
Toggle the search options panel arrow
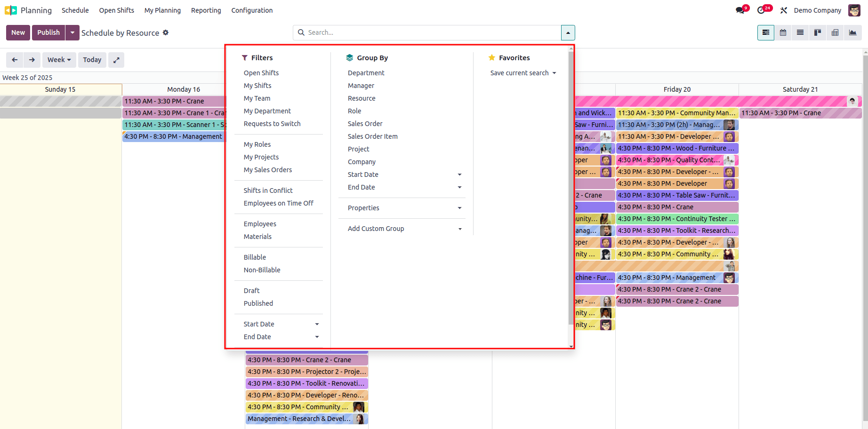click(568, 32)
